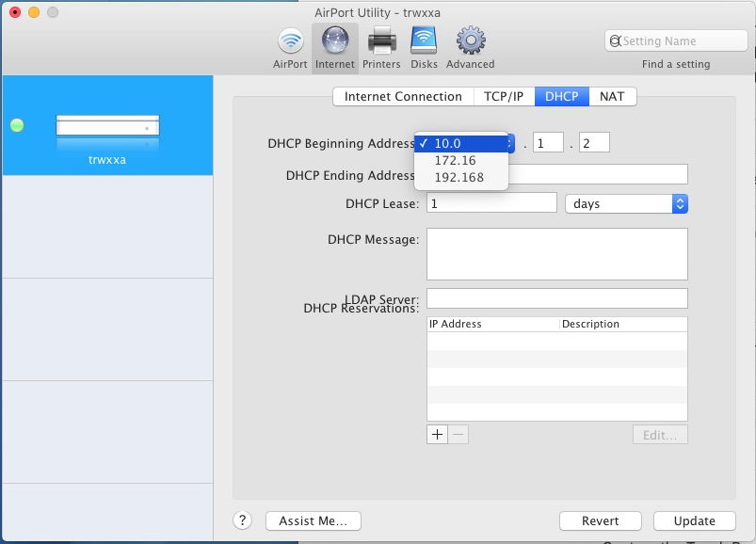Open the Printers toolbar icon
The image size is (756, 544).
pos(381,42)
